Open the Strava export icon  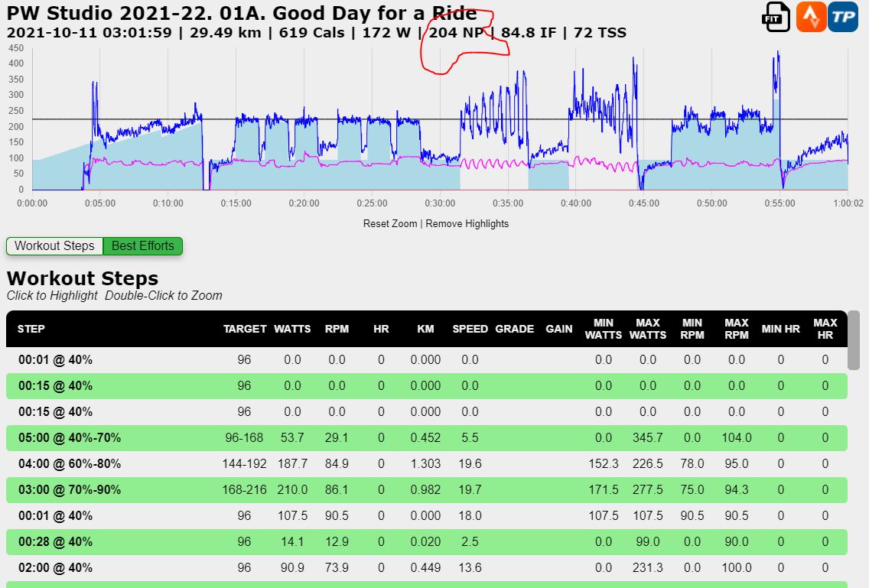811,17
